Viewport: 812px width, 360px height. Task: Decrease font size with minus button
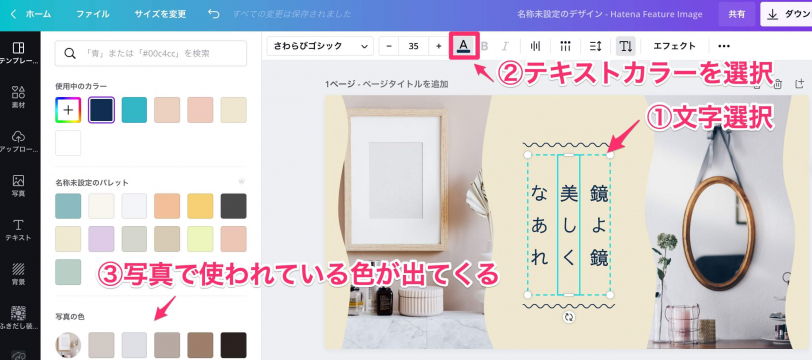[x=389, y=46]
